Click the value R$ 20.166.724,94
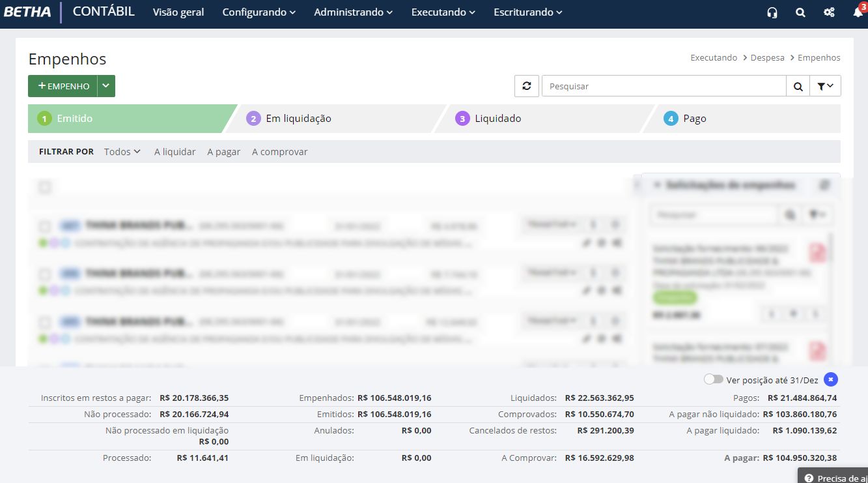Viewport: 868px width, 483px height. coord(194,414)
